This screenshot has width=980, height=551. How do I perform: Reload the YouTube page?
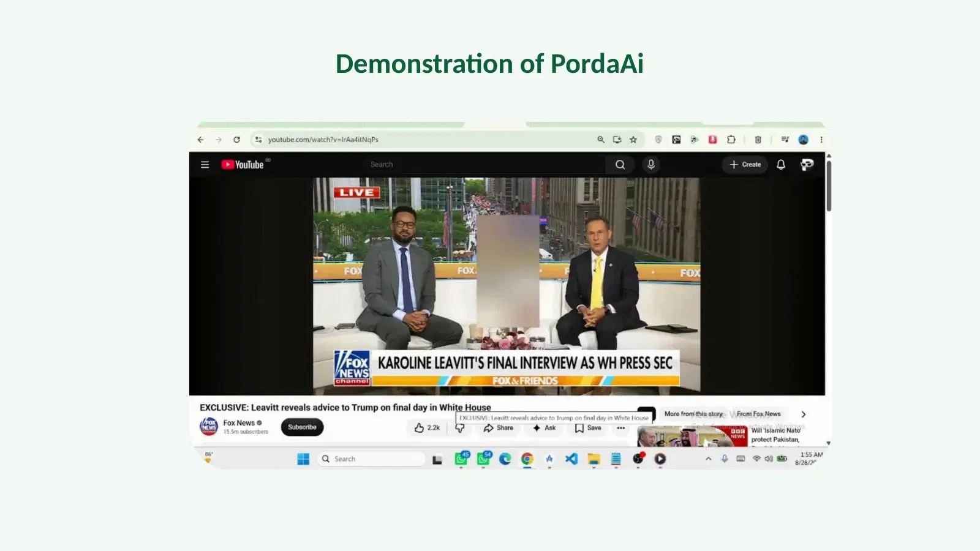(x=236, y=140)
